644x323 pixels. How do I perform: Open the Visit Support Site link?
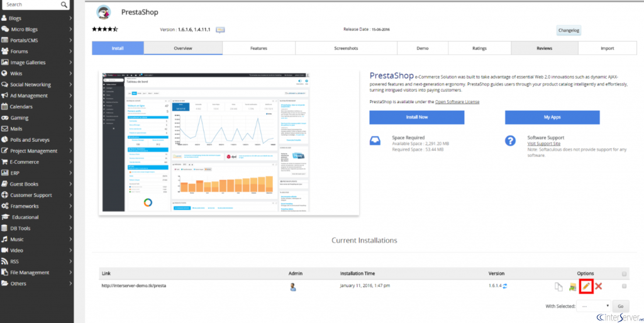point(544,144)
